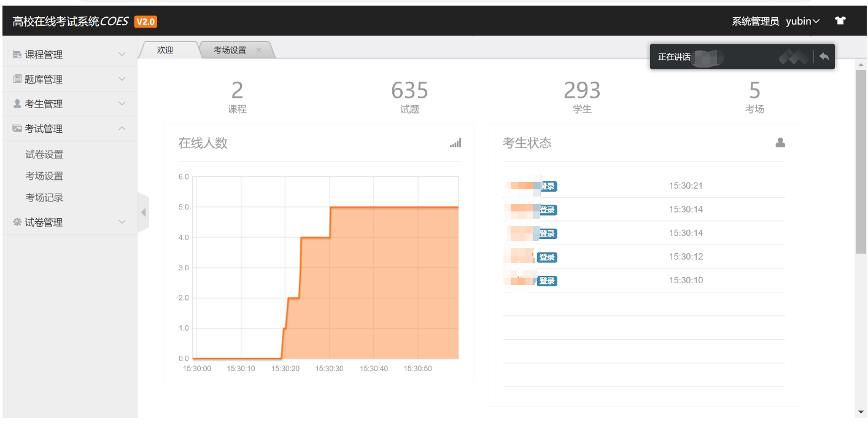Image resolution: width=868 pixels, height=427 pixels.
Task: Click the 考生管理 person icon
Action: pyautogui.click(x=17, y=104)
